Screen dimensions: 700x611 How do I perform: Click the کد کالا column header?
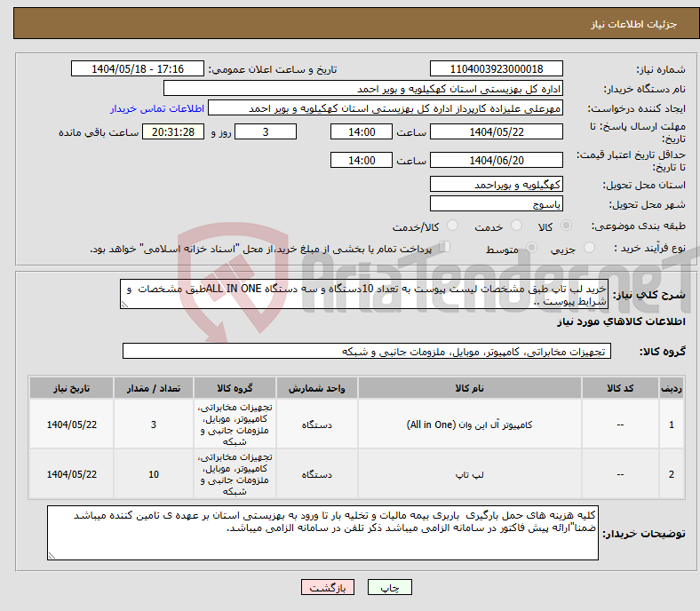tap(620, 388)
